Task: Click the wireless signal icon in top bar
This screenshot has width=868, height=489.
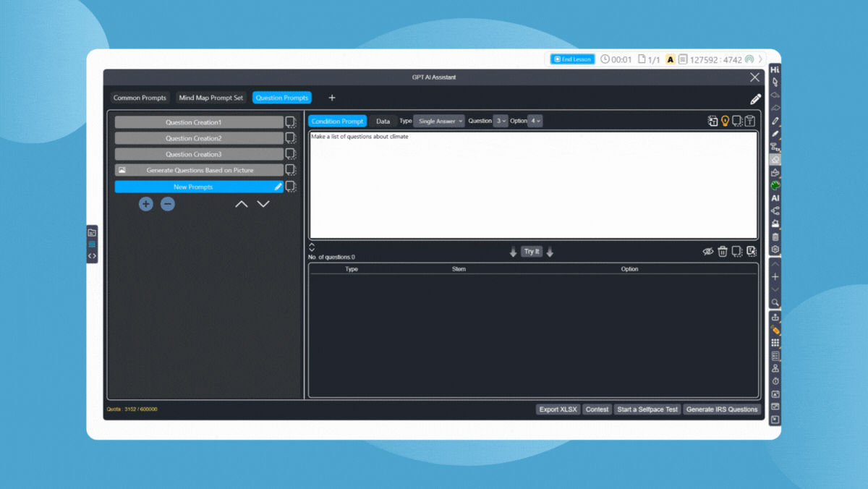Action: coord(749,59)
